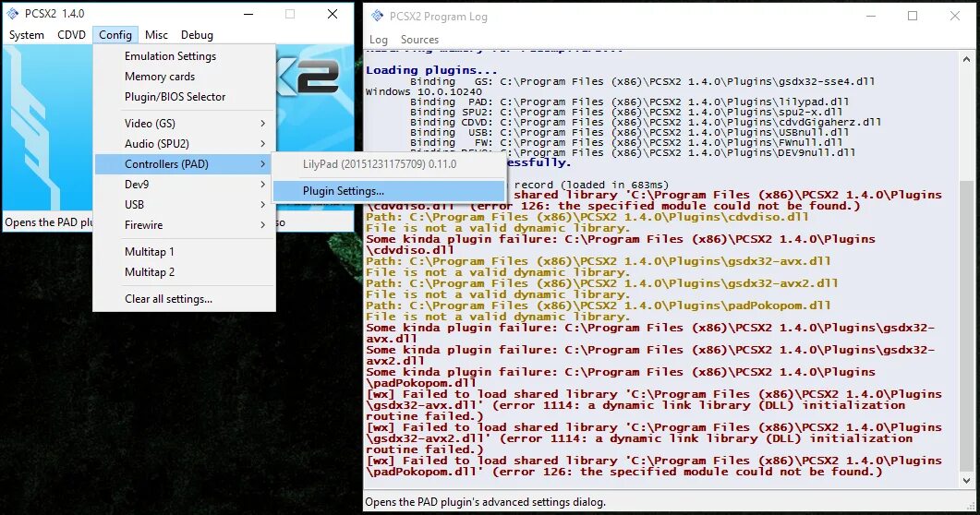
Task: Open the System menu
Action: (x=26, y=35)
